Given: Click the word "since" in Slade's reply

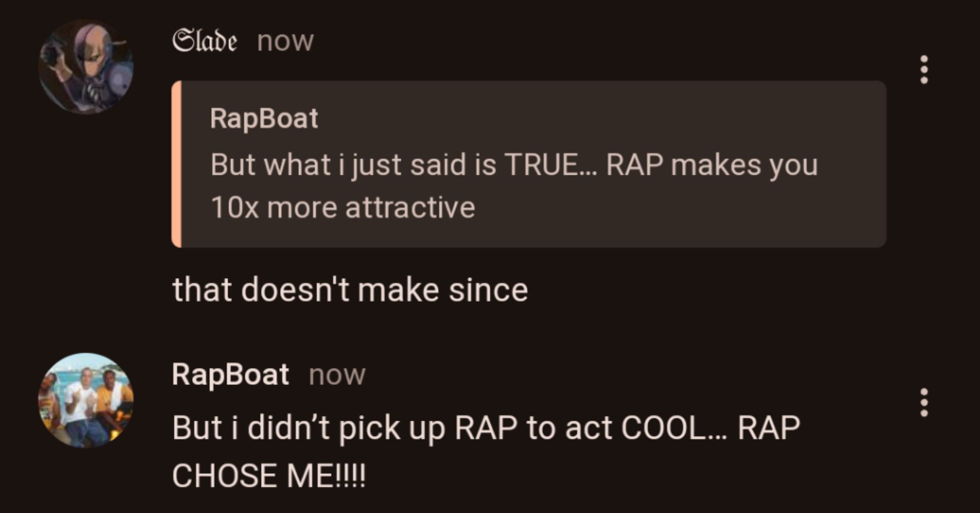Looking at the screenshot, I should coord(488,290).
